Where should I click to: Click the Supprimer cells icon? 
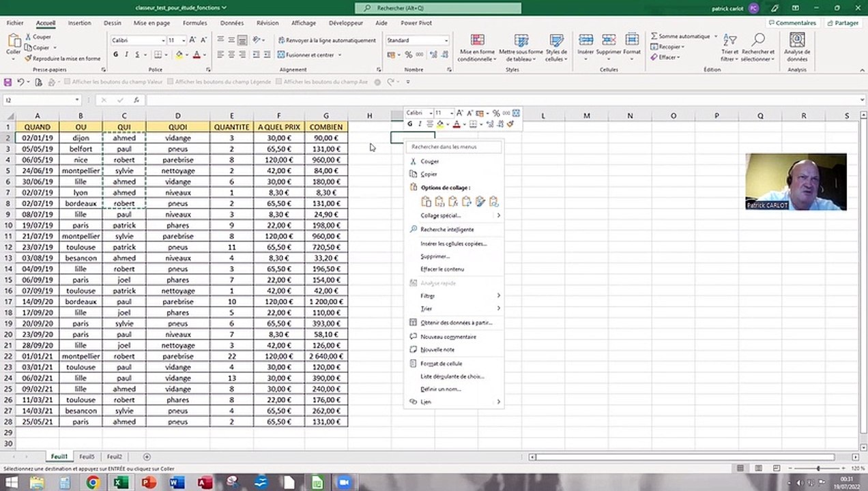coord(609,40)
